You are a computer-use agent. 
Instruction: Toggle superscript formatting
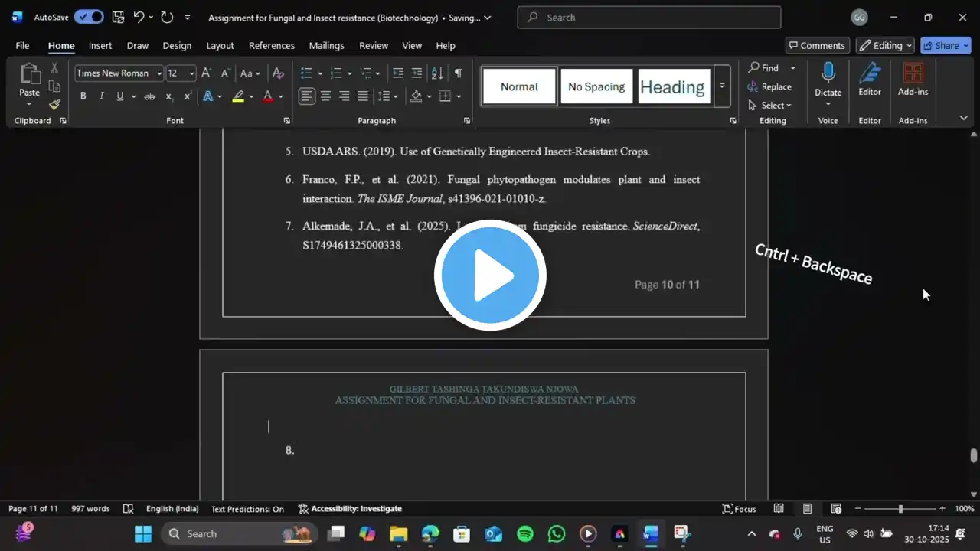(188, 96)
